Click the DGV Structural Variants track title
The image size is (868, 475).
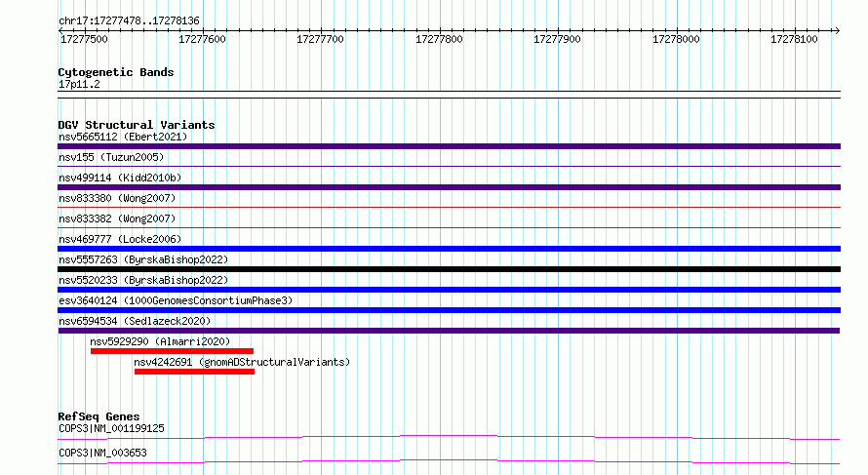137,125
